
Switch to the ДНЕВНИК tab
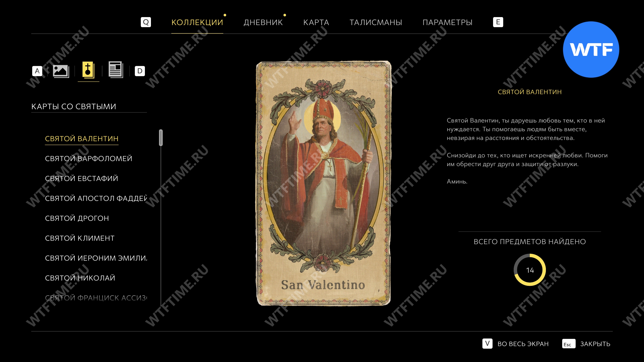pos(263,22)
